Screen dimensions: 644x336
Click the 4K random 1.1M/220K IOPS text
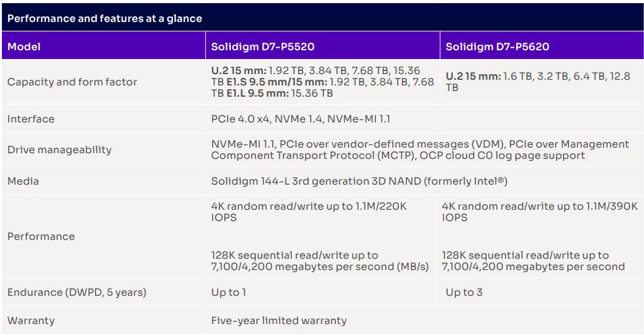308,212
